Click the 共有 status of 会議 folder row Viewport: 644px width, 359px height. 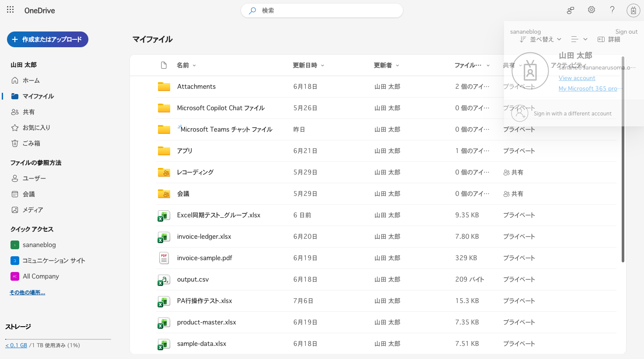pos(513,194)
